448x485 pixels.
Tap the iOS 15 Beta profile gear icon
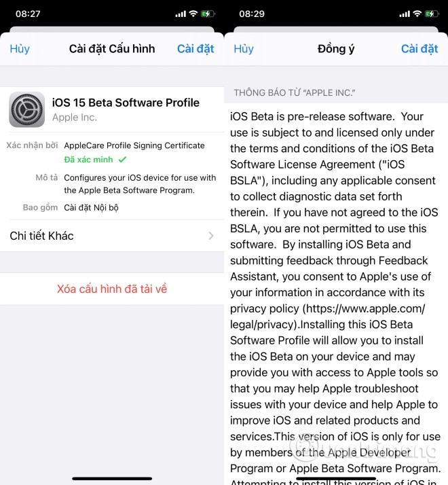27,109
